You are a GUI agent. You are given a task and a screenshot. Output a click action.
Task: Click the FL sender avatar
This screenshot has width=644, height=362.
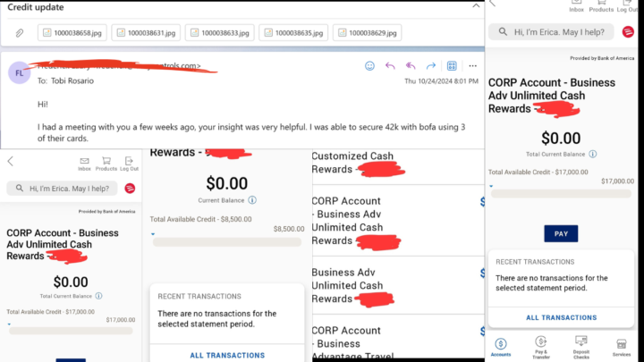point(20,72)
